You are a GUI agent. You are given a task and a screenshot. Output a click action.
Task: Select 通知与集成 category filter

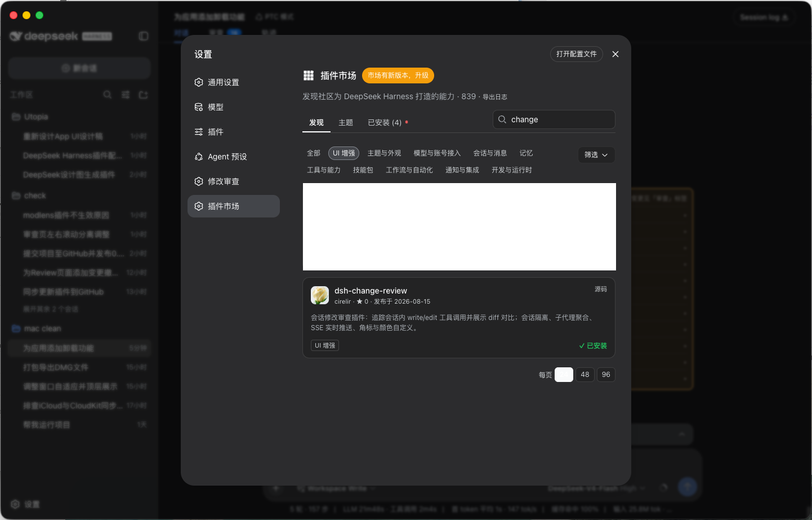click(462, 170)
